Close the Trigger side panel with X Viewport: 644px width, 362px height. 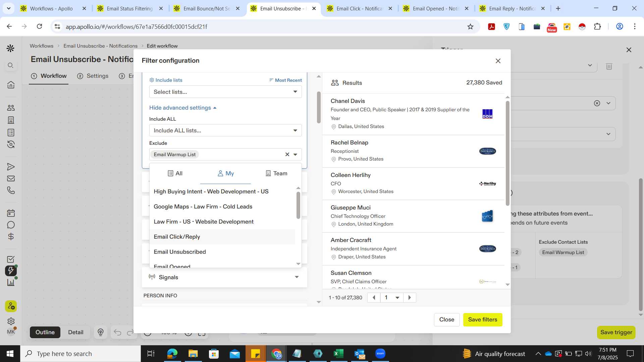click(629, 50)
